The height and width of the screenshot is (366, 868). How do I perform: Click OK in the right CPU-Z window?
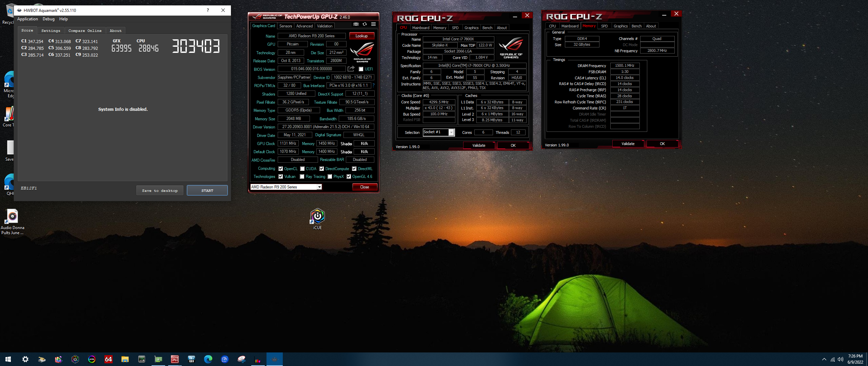point(662,144)
